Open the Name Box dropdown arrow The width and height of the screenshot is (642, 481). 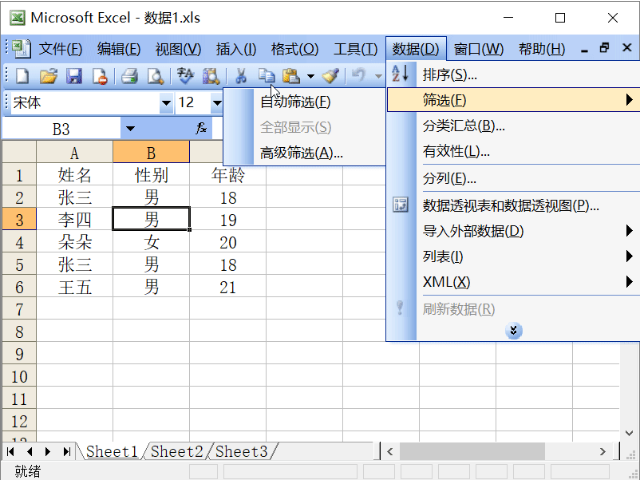pyautogui.click(x=129, y=128)
